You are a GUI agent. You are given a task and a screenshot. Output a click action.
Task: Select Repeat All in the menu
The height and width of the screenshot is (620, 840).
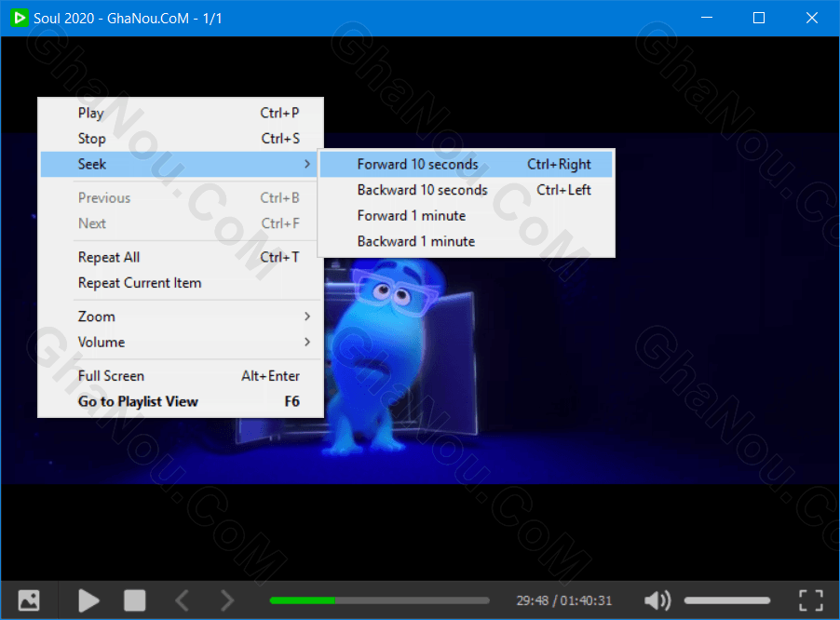183,258
